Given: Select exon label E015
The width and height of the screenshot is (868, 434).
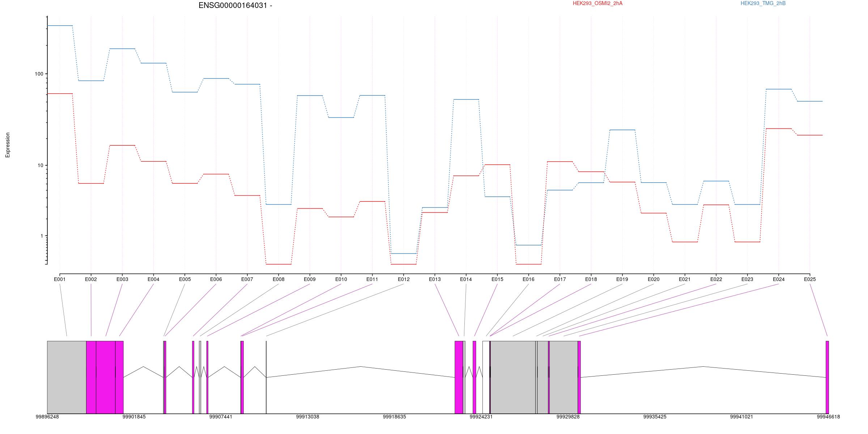Looking at the screenshot, I should coord(497,279).
